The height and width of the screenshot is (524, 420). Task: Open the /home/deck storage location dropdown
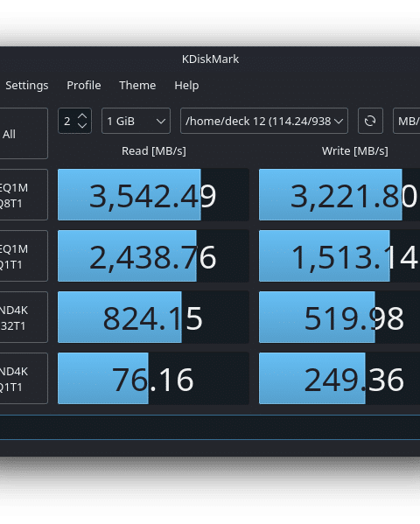(264, 121)
